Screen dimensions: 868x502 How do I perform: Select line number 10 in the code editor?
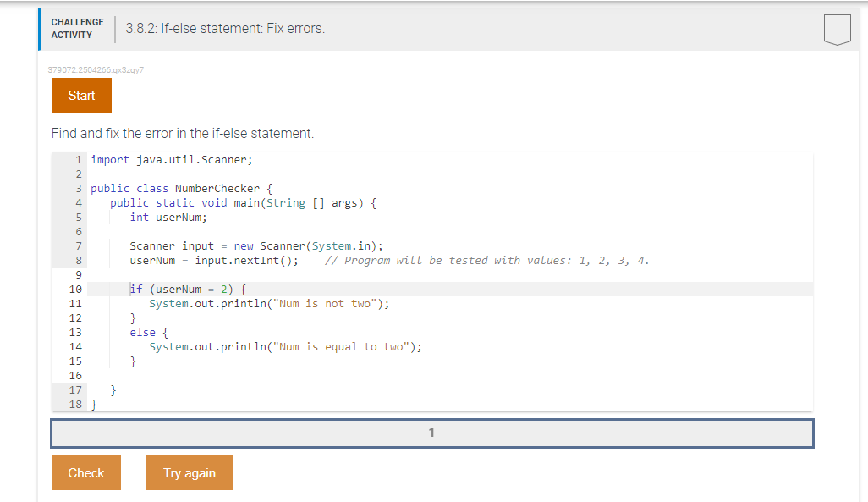(76, 289)
